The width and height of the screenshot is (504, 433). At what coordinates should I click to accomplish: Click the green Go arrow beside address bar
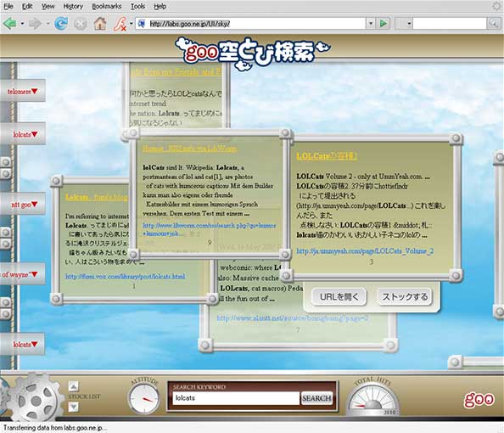pos(383,24)
